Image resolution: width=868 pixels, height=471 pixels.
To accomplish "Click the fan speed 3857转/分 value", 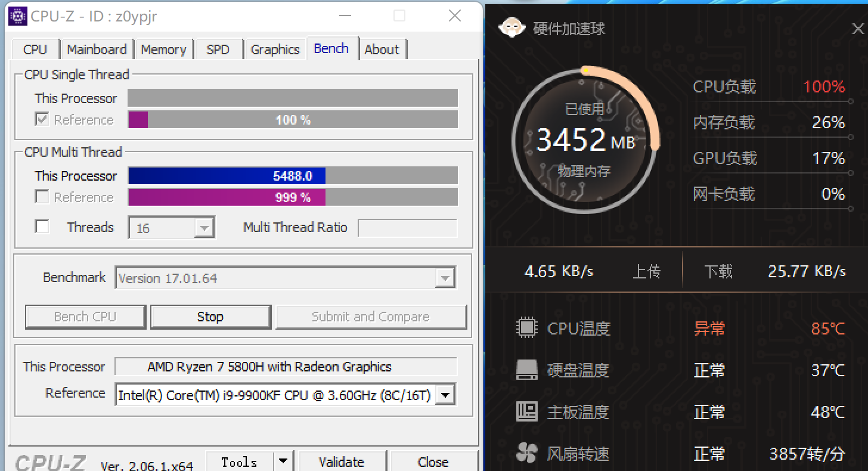I will (808, 454).
